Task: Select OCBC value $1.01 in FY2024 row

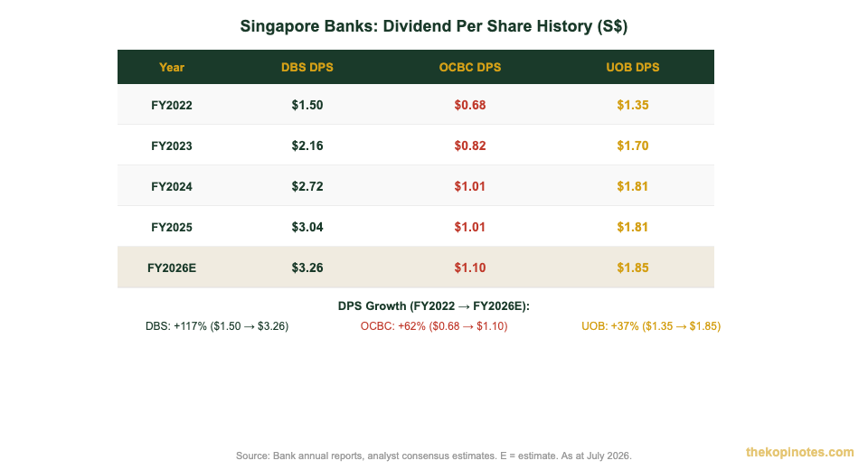Action: (470, 186)
